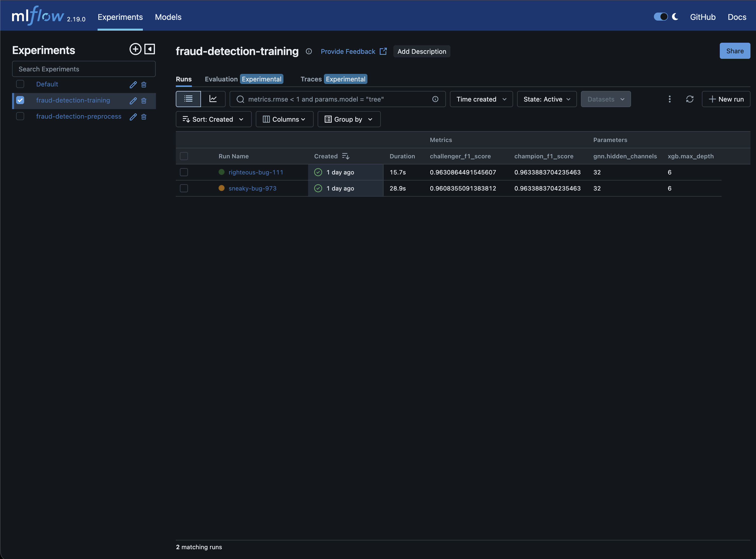Screen dimensions: 756x559
Task: Click the champion_f1_score column header
Action: [544, 156]
